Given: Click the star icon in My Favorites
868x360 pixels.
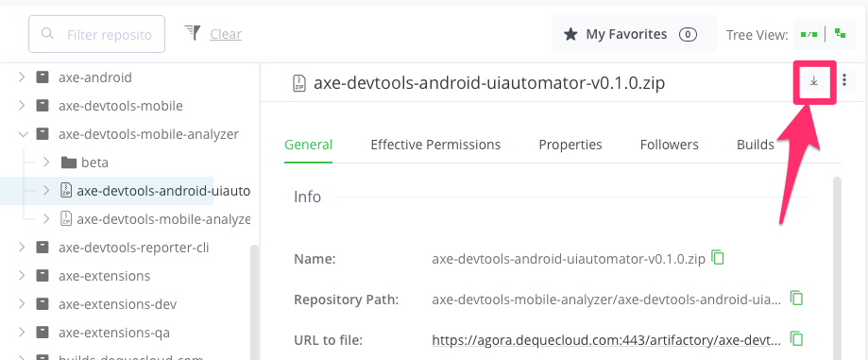Looking at the screenshot, I should coord(570,34).
